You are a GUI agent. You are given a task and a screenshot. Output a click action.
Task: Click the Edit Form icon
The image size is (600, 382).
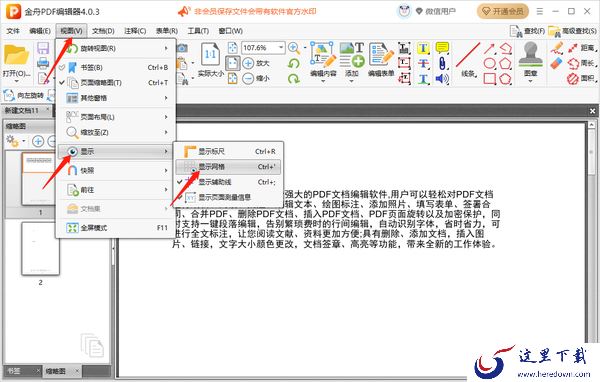coord(381,55)
